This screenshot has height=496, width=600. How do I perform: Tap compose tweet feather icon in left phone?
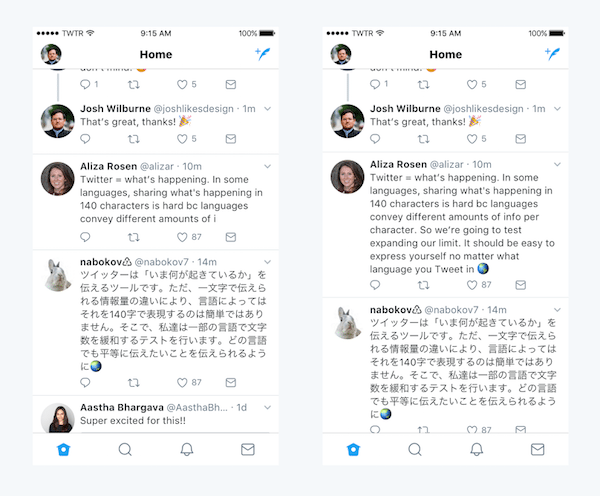[x=263, y=54]
